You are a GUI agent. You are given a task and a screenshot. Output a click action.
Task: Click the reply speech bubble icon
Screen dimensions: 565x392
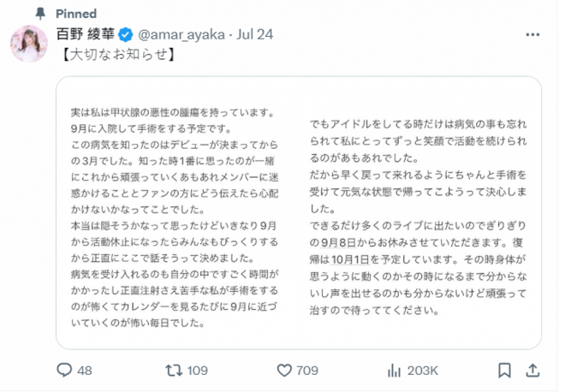(x=64, y=370)
